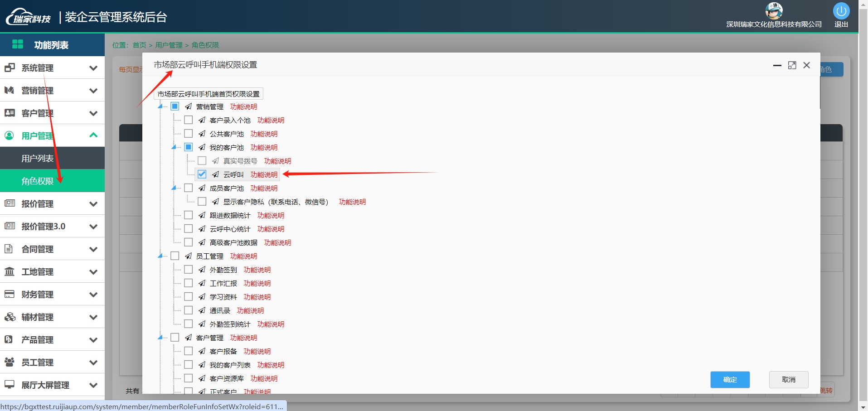
Task: Uncheck the 云呼叫 checkbox
Action: click(x=202, y=174)
